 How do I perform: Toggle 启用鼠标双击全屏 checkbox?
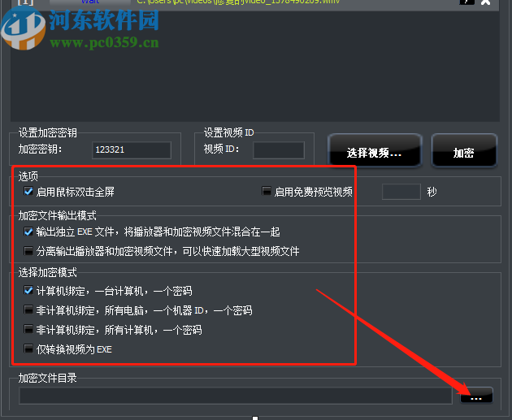point(28,191)
